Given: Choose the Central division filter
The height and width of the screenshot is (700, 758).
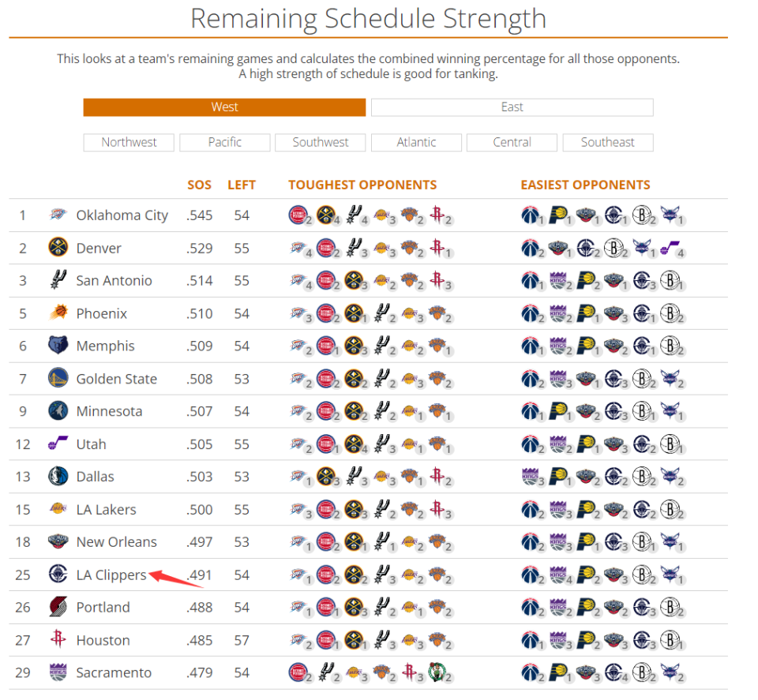Looking at the screenshot, I should 512,142.
